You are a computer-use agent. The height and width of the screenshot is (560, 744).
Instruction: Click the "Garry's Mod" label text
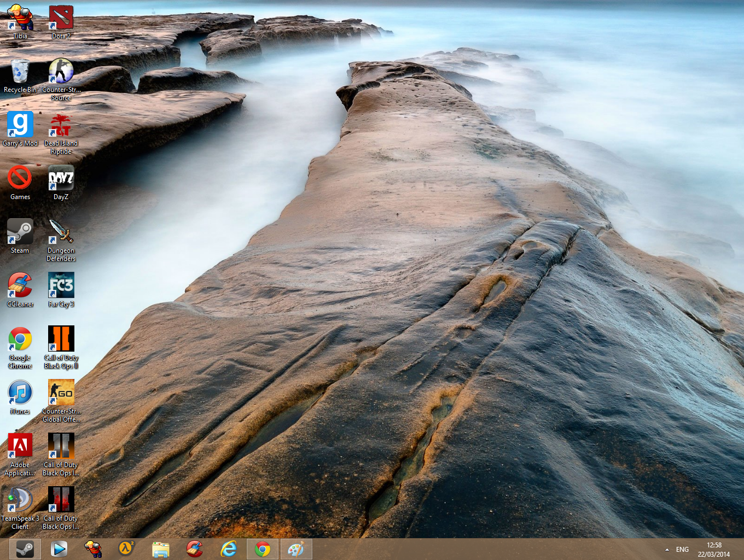[x=20, y=143]
